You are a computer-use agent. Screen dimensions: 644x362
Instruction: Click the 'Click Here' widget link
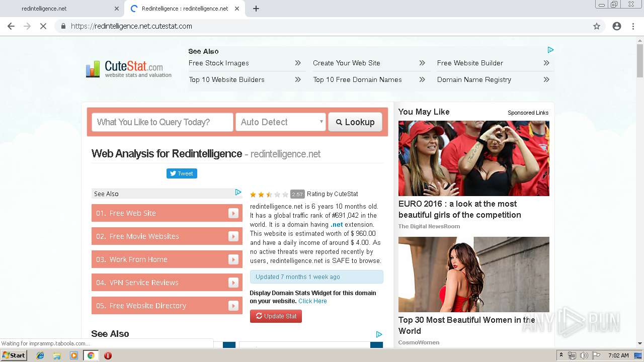tap(312, 301)
